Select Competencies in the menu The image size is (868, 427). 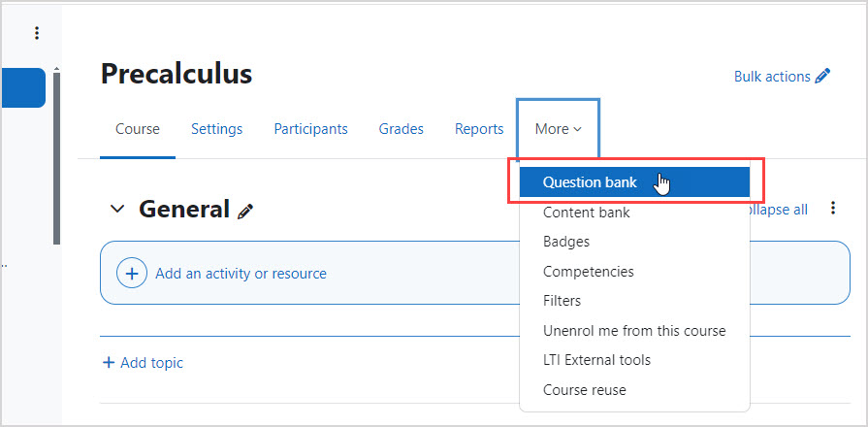coord(588,272)
